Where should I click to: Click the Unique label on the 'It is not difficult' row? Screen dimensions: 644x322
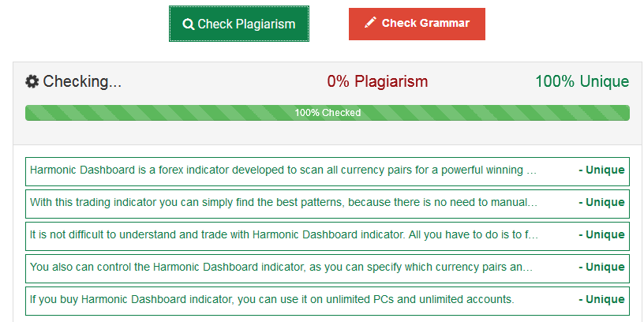tap(601, 235)
